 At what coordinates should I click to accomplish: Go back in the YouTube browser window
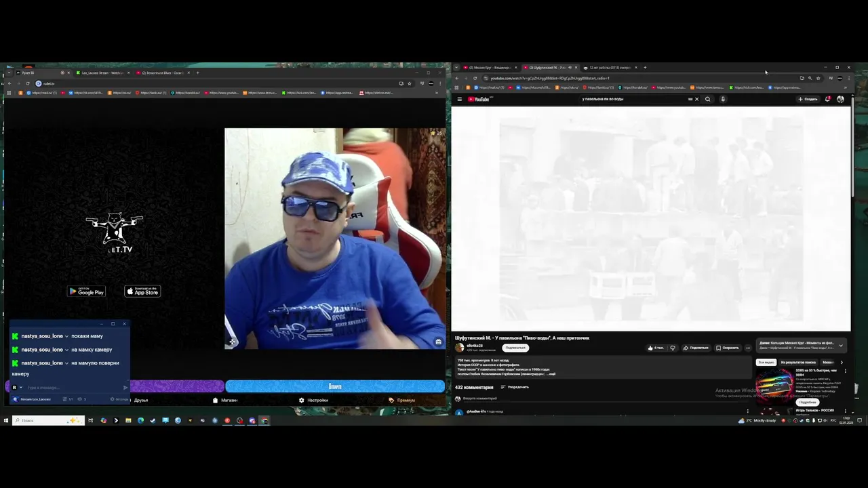click(x=457, y=78)
